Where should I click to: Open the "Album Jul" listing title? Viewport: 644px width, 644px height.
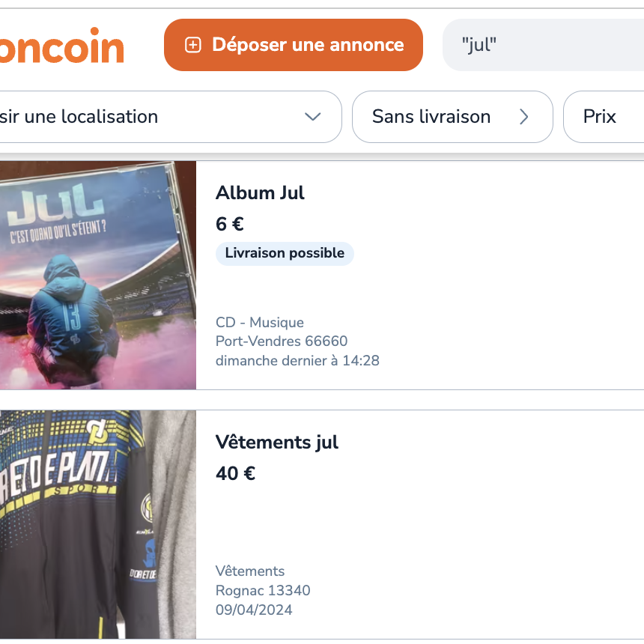tap(260, 192)
